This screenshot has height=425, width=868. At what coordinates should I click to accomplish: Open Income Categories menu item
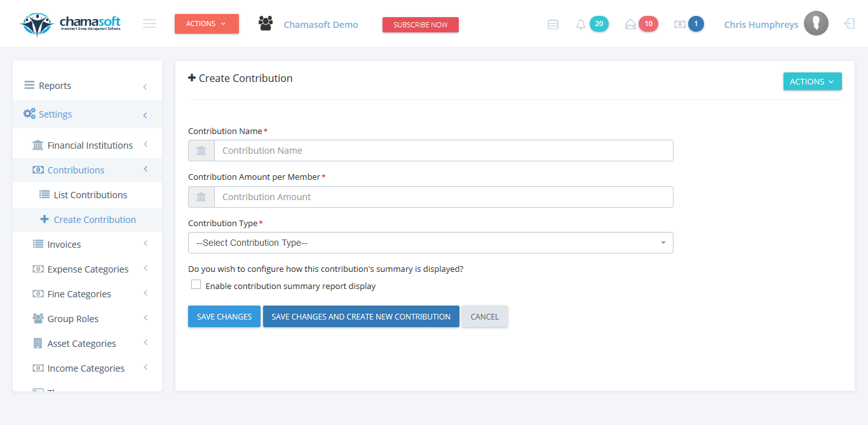pos(87,368)
